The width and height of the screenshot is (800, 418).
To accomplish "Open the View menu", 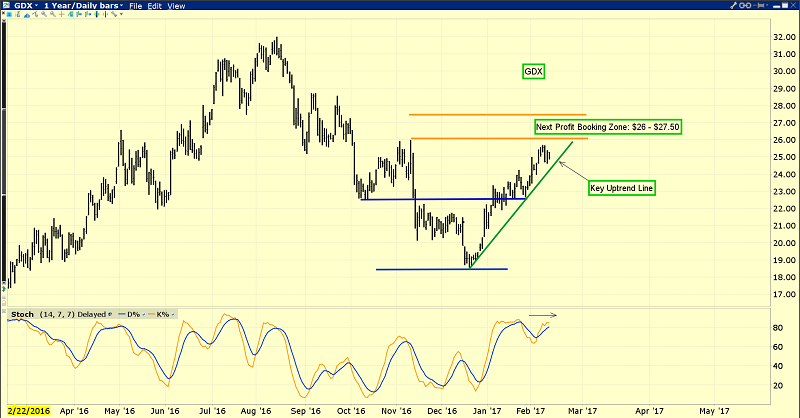I will [177, 6].
